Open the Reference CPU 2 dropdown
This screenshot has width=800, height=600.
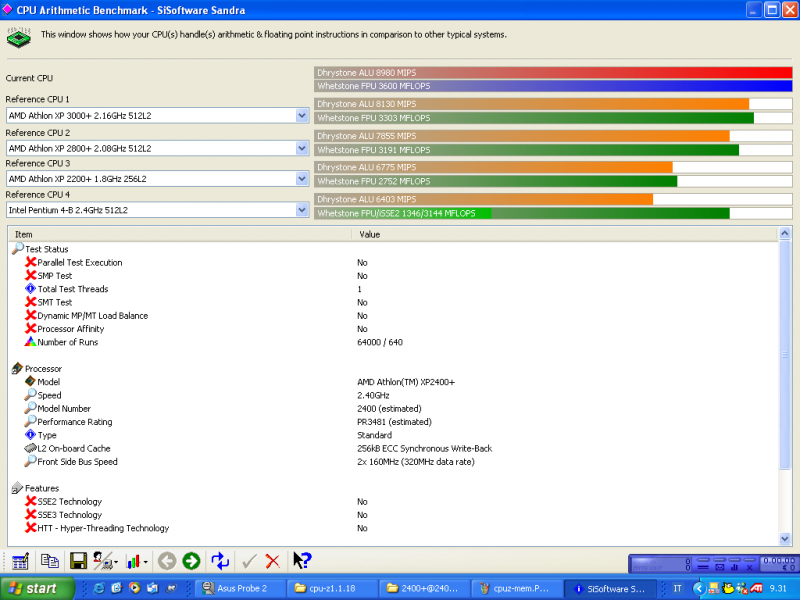(302, 148)
